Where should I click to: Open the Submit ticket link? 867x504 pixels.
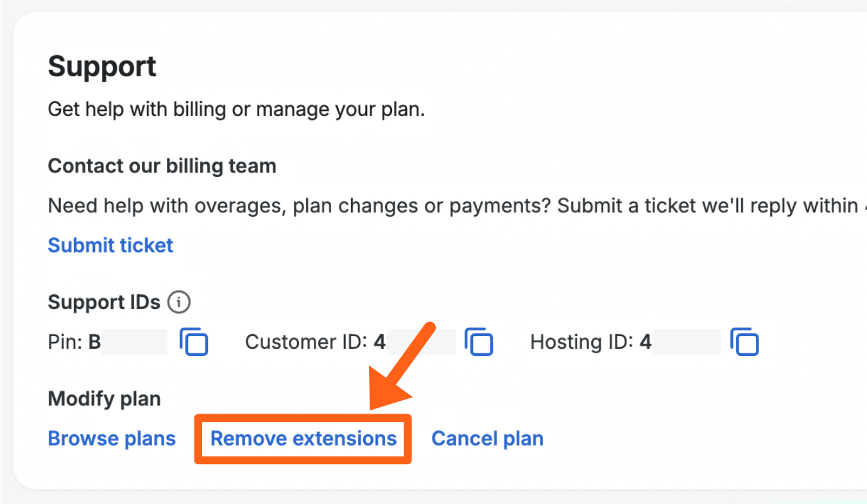[x=110, y=245]
